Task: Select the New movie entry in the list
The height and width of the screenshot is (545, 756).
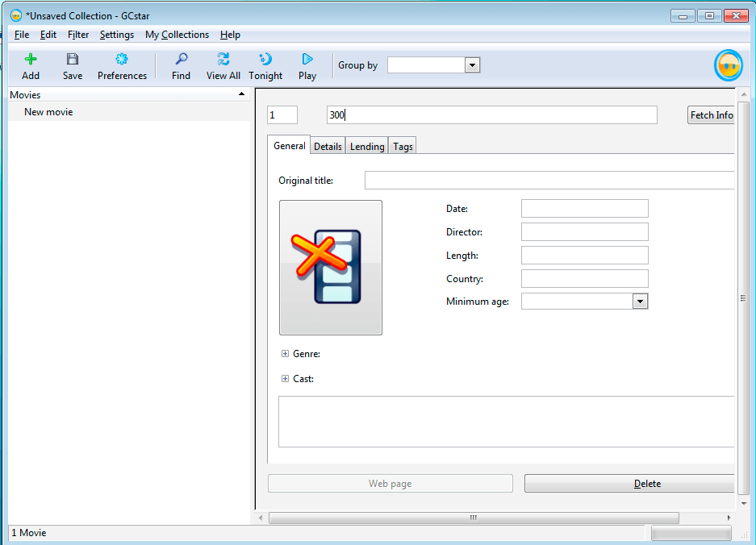Action: pos(48,111)
